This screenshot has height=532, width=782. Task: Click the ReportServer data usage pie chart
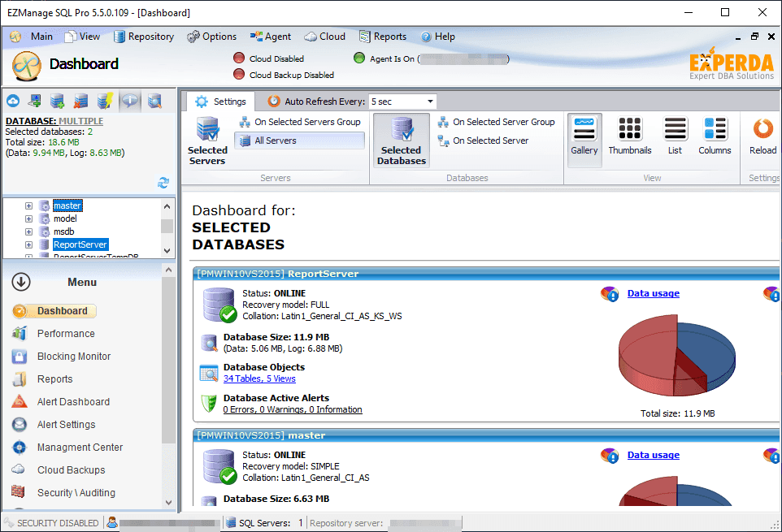coord(677,355)
